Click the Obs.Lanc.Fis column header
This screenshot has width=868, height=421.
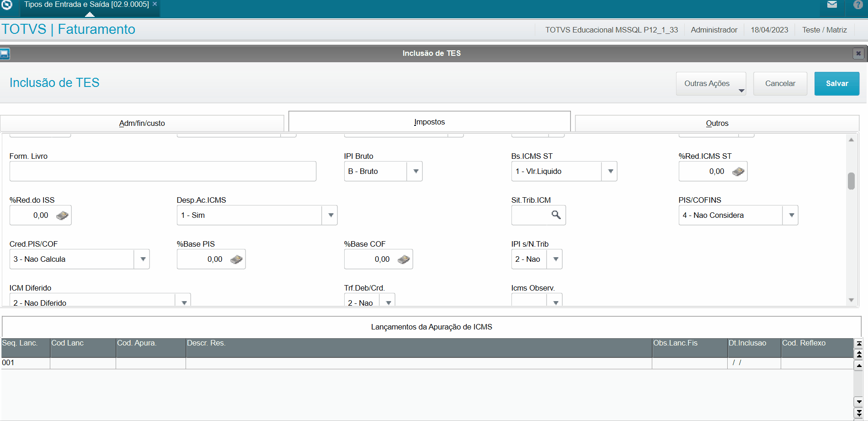(x=690, y=348)
